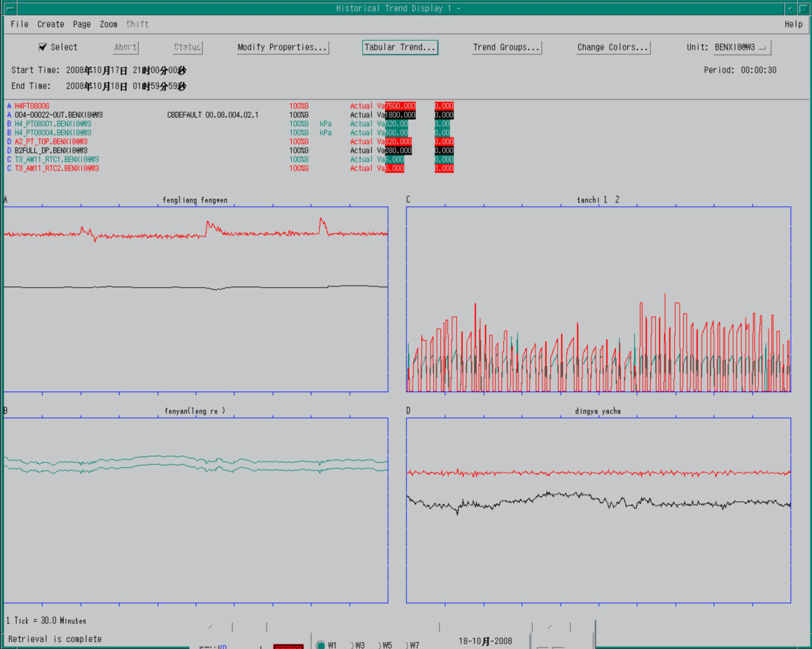Select the W5 radio button
Viewport: 812px width, 649px height.
point(381,645)
